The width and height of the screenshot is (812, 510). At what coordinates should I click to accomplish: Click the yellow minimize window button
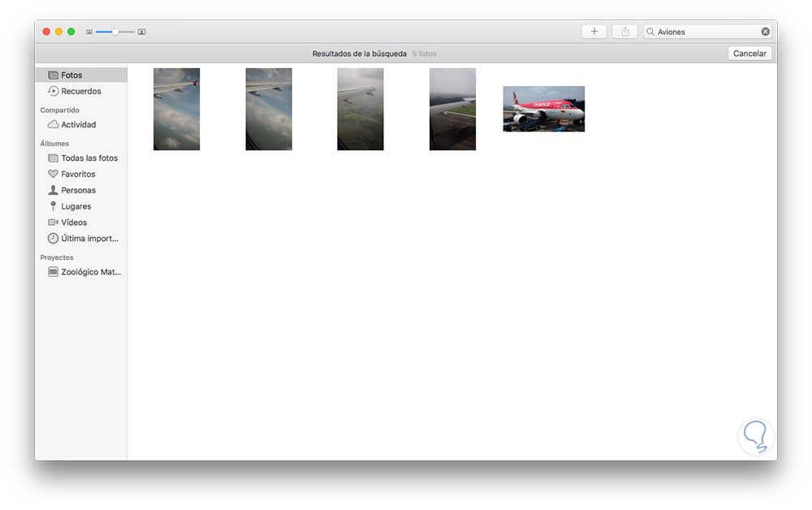pos(58,32)
